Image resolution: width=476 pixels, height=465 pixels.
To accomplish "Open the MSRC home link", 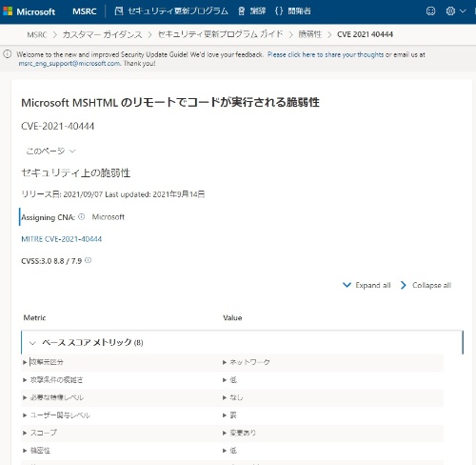I will [85, 11].
